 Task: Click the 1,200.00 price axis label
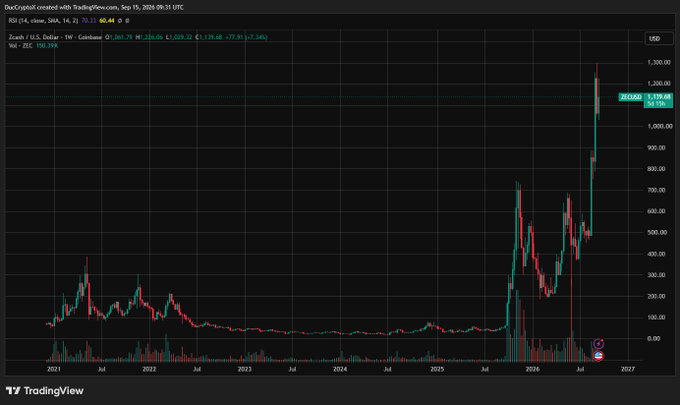coord(659,83)
